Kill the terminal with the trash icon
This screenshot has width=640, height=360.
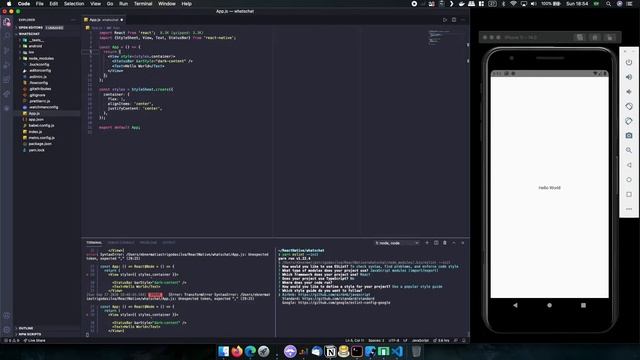445,243
